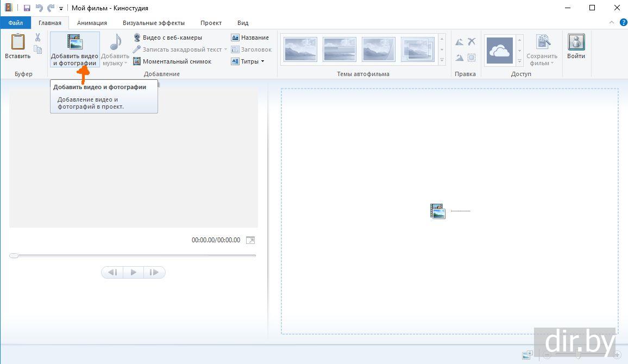Click the storyboard drop area placeholder
This screenshot has height=364, width=628.
point(449,211)
